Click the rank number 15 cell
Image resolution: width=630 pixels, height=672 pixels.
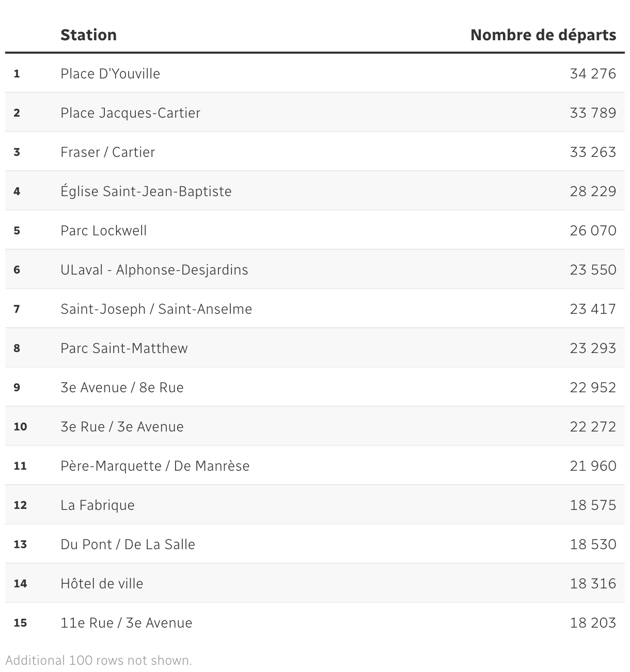click(x=20, y=623)
